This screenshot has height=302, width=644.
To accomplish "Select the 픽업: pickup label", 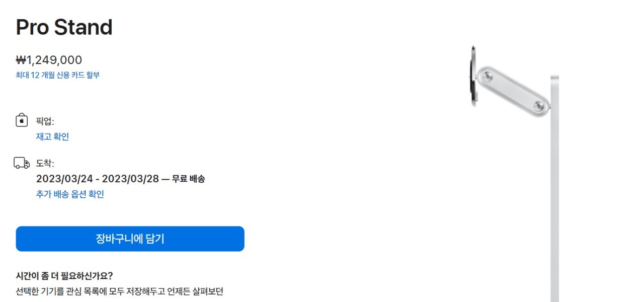I will pyautogui.click(x=45, y=121).
